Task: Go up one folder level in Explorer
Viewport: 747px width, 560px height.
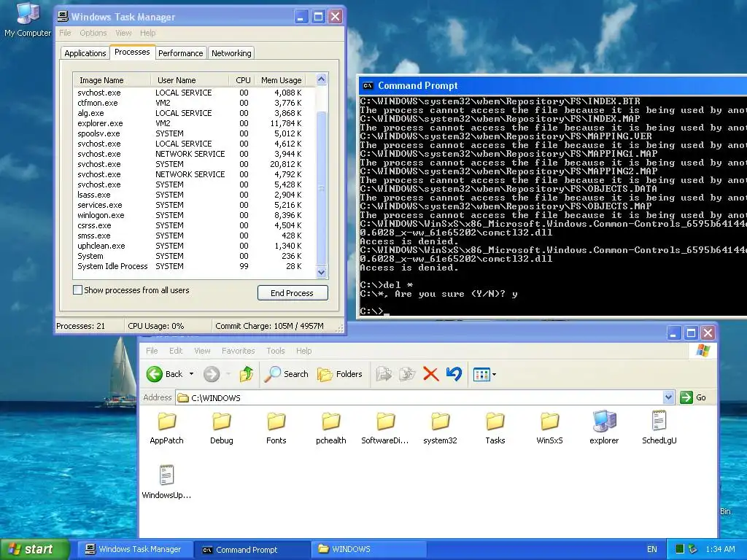Action: point(247,374)
